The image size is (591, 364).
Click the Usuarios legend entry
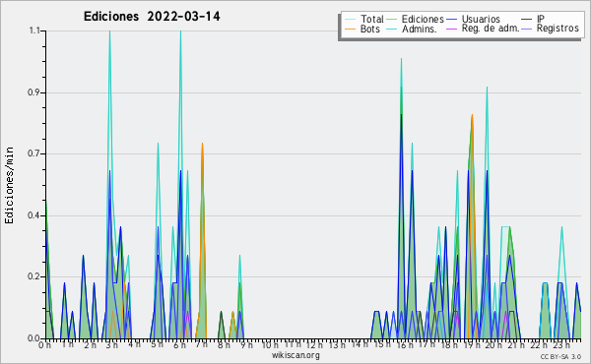click(481, 19)
